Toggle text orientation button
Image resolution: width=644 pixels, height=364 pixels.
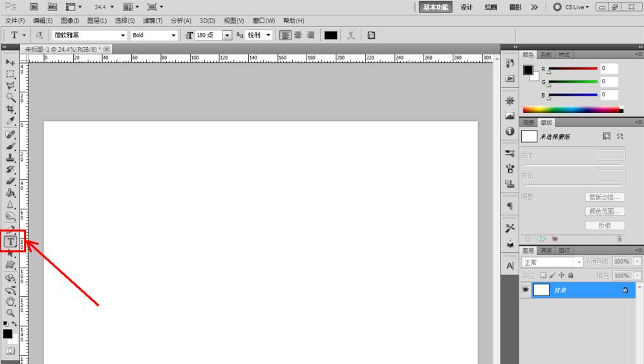pyautogui.click(x=39, y=36)
